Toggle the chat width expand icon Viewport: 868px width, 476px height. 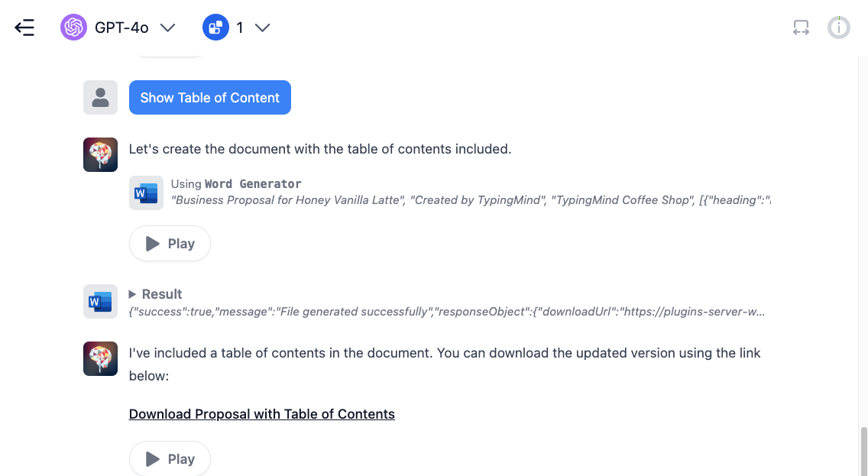pyautogui.click(x=801, y=28)
